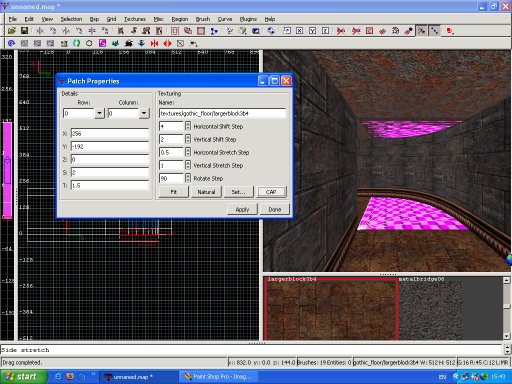
Task: Rotate selection around the Y axis
Action: pyautogui.click(x=79, y=31)
